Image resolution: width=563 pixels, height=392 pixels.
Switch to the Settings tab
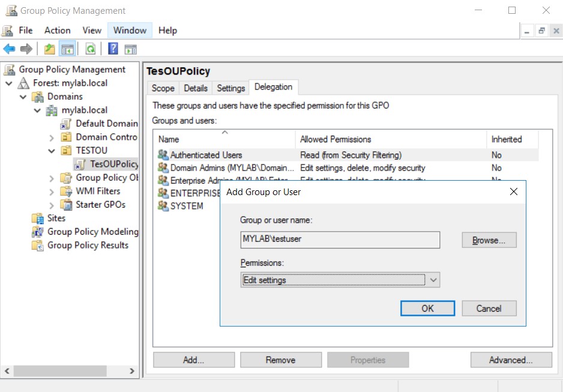[x=231, y=88]
